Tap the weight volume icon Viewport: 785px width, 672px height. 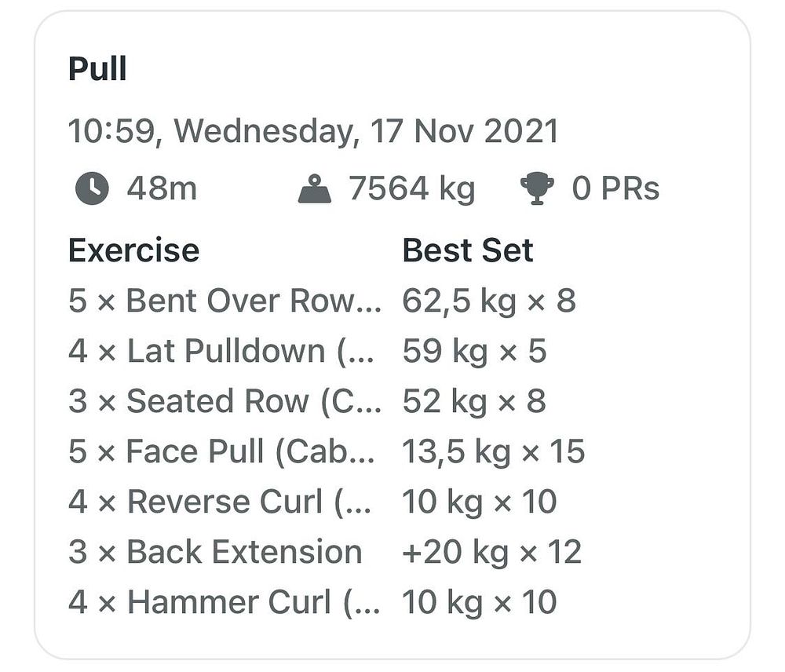315,188
